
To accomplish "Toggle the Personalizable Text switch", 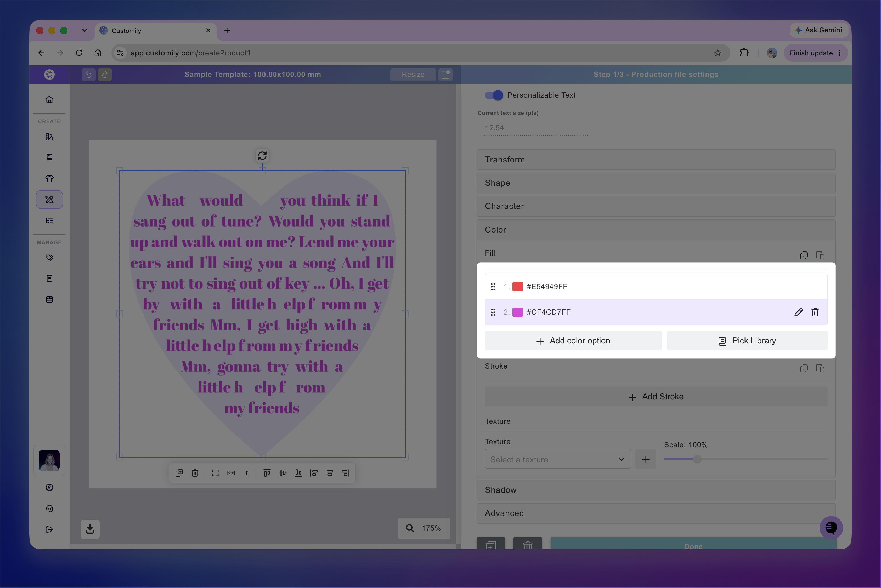I will point(494,95).
